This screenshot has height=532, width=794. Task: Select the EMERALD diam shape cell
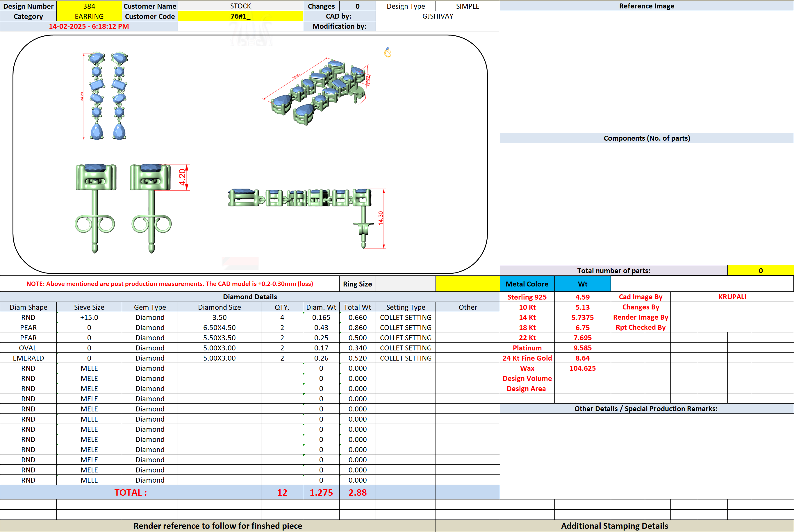pyautogui.click(x=28, y=358)
